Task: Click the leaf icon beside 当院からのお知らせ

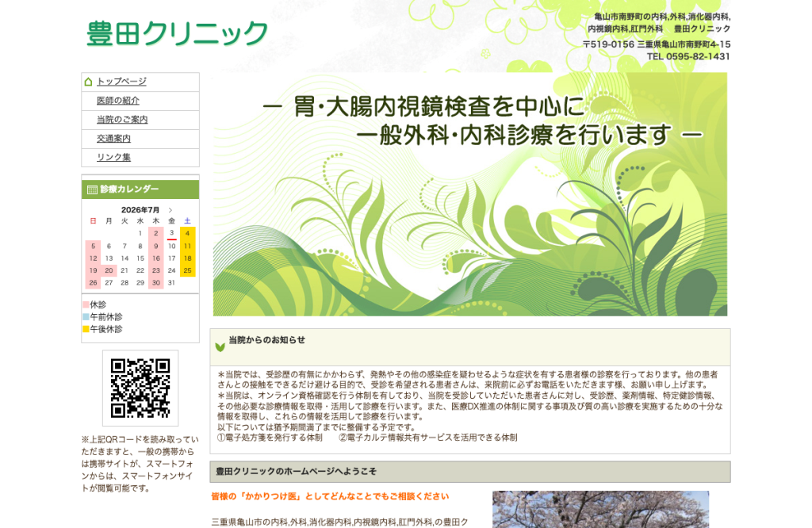Action: [220, 346]
